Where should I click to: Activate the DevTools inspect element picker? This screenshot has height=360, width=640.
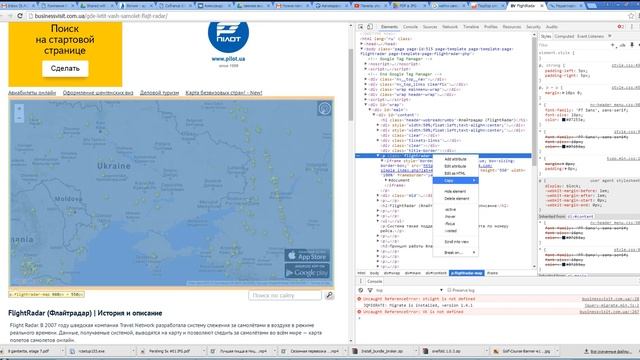pos(361,27)
